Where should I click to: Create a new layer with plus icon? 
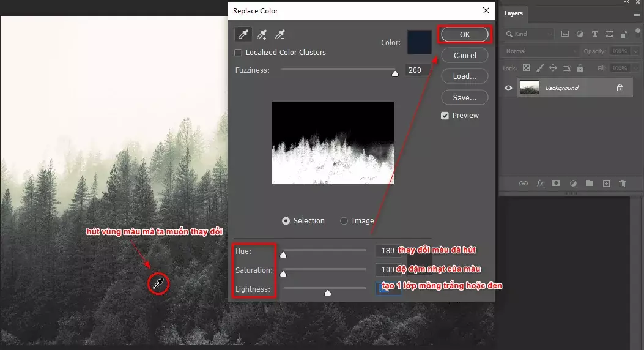(606, 183)
